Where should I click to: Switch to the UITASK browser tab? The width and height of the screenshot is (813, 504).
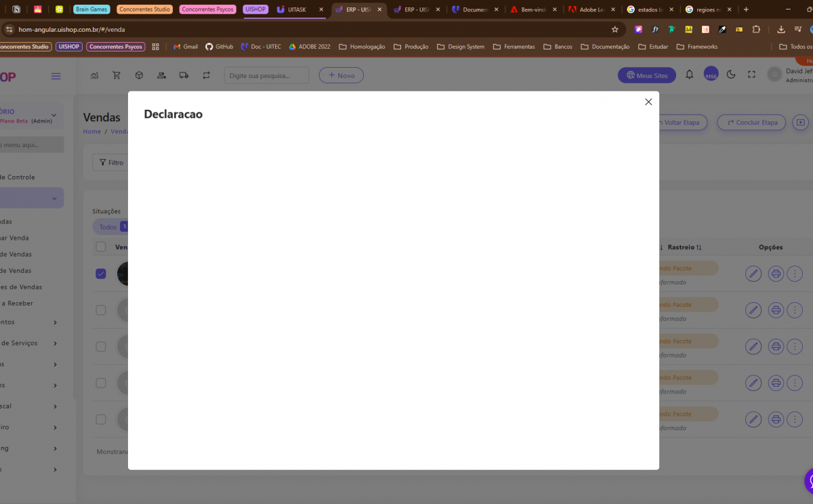click(296, 9)
